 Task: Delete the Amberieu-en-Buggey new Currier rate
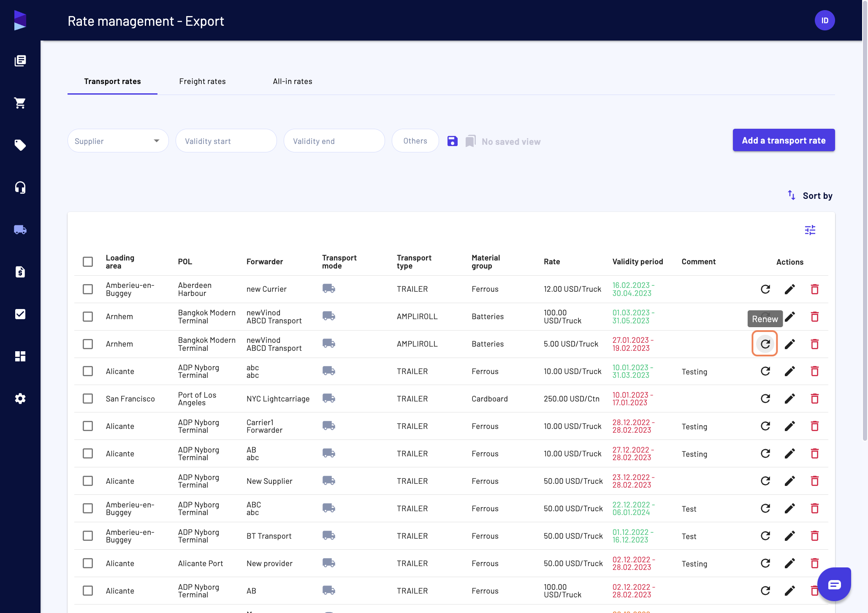pyautogui.click(x=815, y=289)
